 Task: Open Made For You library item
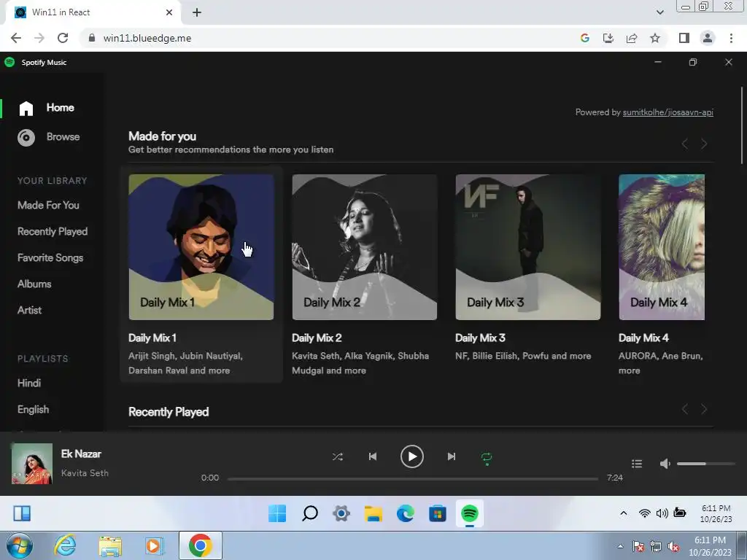click(x=48, y=205)
